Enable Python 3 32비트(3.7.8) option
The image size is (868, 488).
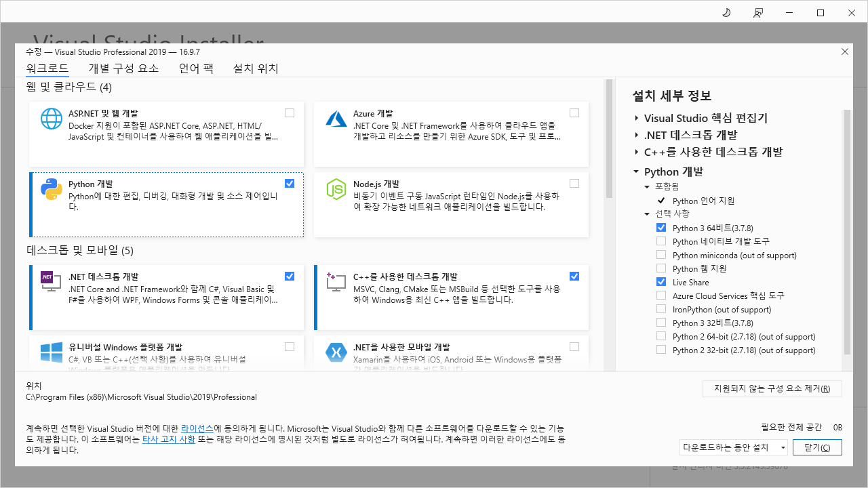[661, 323]
